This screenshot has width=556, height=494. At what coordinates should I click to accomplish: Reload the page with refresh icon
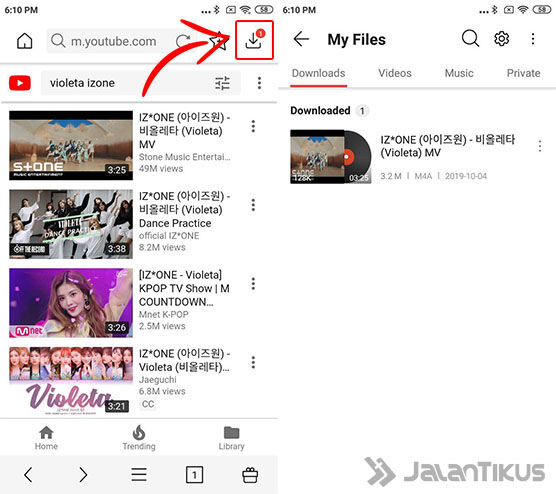click(183, 41)
